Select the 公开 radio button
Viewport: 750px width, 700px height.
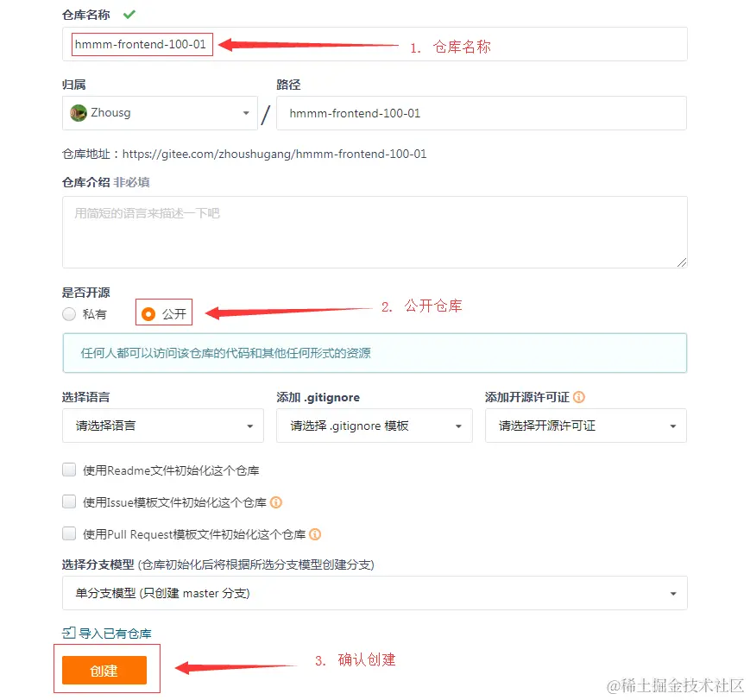[148, 314]
